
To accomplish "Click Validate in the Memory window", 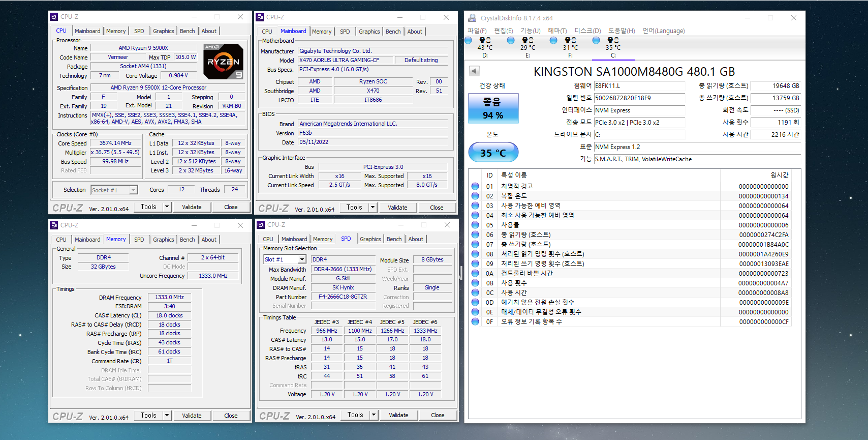I will 192,416.
